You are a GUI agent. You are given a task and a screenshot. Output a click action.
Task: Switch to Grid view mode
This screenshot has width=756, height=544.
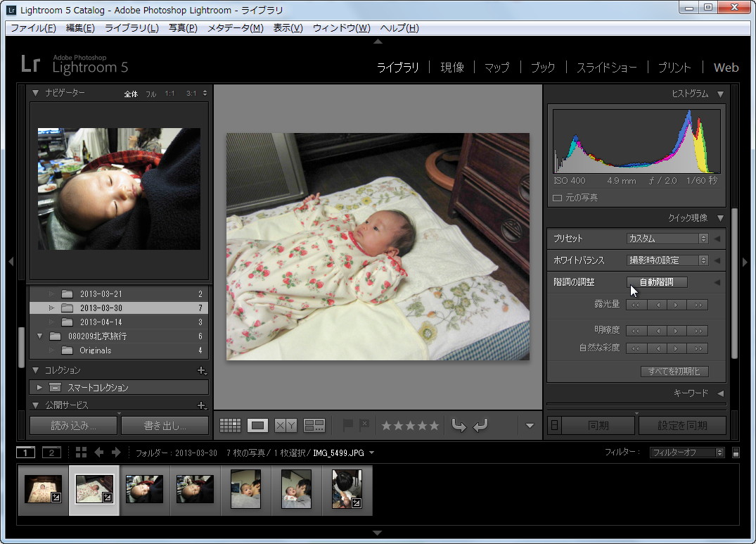pyautogui.click(x=229, y=424)
